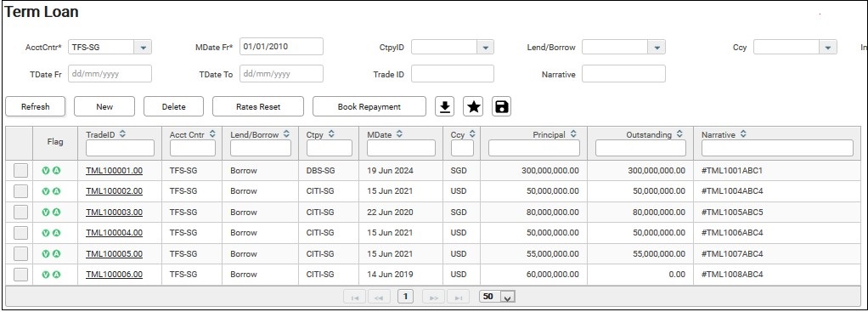868x312 pixels.
Task: Click the Refresh button
Action: tap(36, 106)
